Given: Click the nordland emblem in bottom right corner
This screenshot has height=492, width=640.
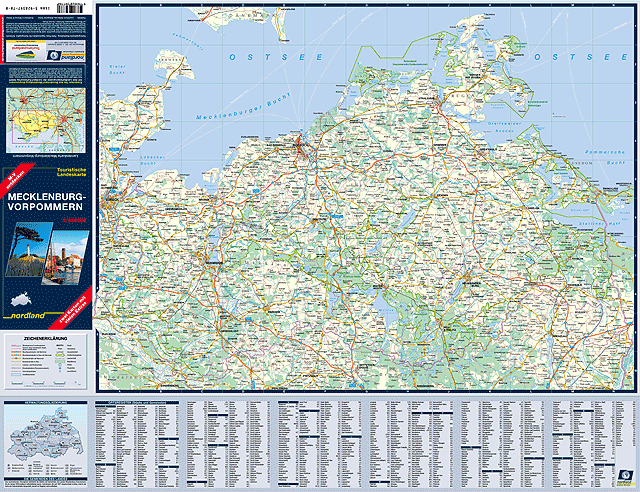Looking at the screenshot, I should coord(625,476).
